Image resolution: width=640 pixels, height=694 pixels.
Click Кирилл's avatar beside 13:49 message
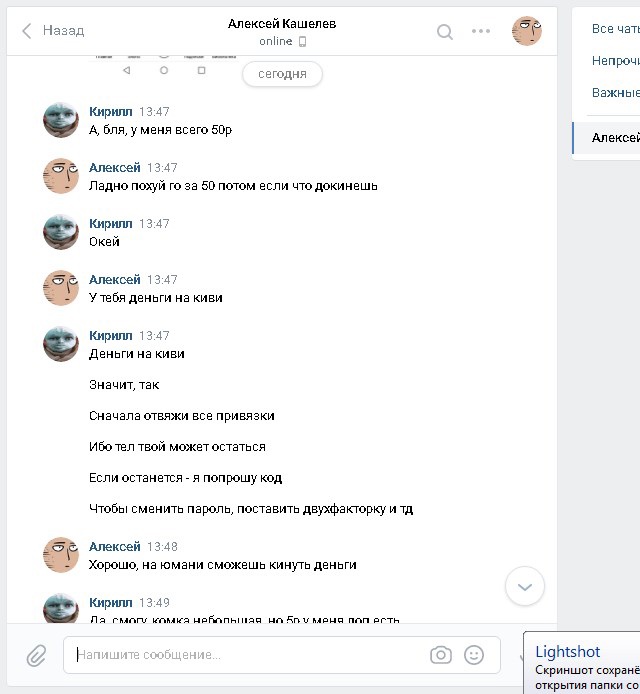pos(61,608)
